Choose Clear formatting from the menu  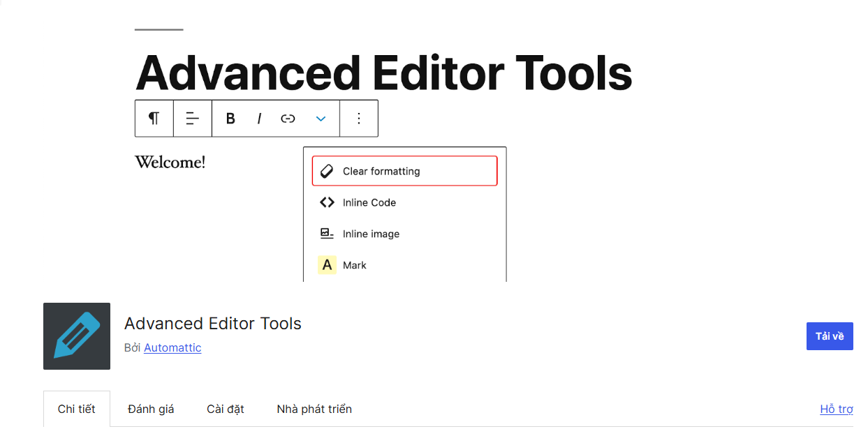click(381, 170)
